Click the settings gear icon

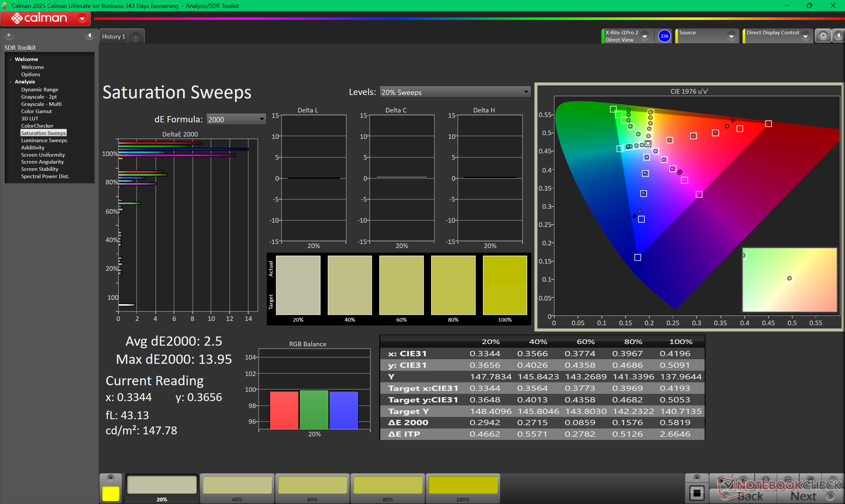pyautogui.click(x=823, y=36)
